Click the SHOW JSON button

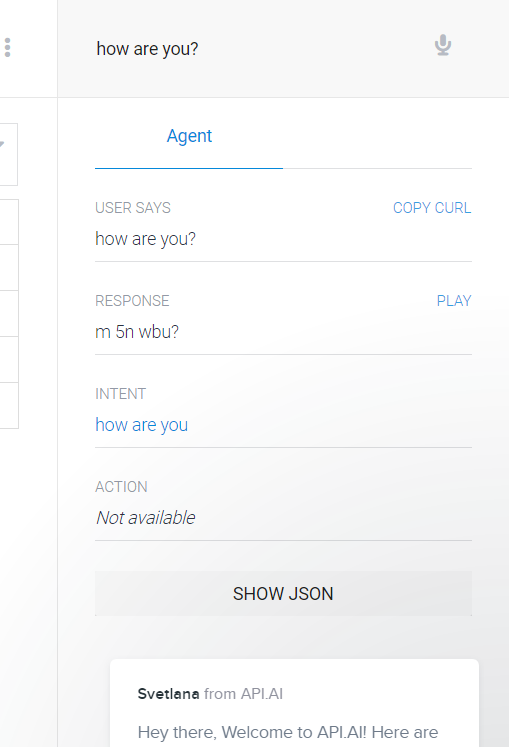[x=283, y=594]
